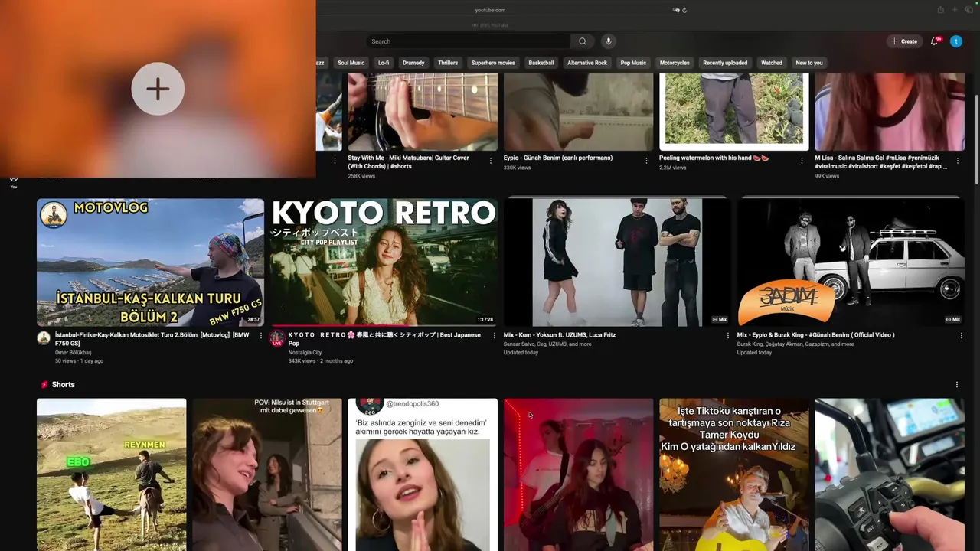Image resolution: width=980 pixels, height=551 pixels.
Task: Click the red Shorts logo icon
Action: [x=44, y=385]
